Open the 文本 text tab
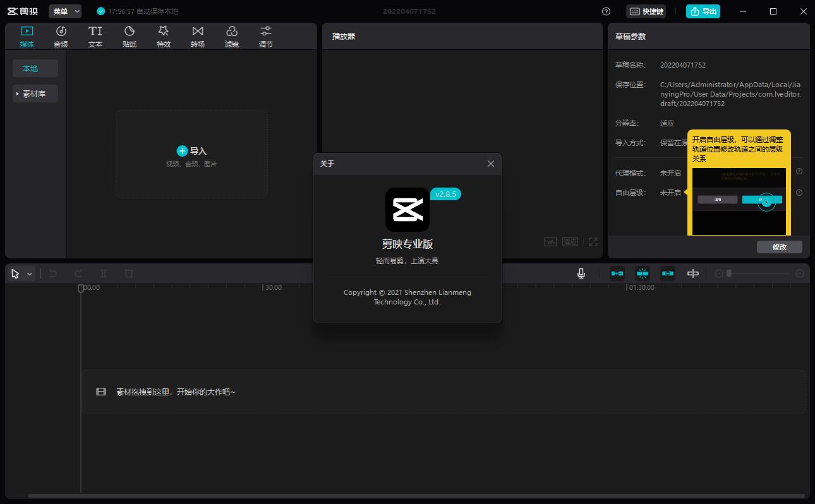The width and height of the screenshot is (815, 504). click(x=95, y=37)
